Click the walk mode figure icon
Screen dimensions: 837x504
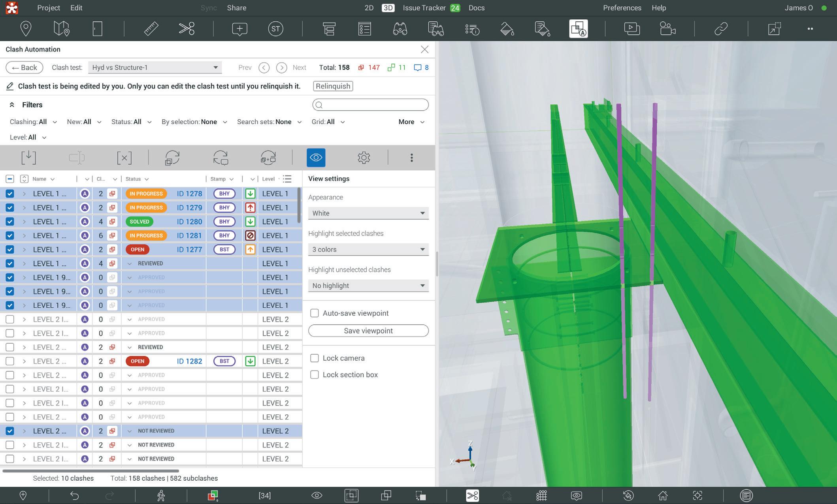point(161,495)
